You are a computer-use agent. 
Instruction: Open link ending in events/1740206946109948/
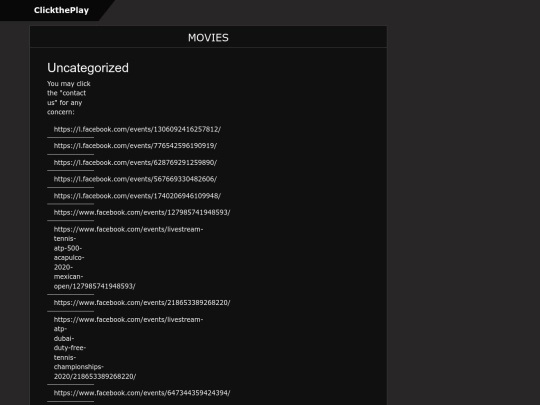[137, 196]
